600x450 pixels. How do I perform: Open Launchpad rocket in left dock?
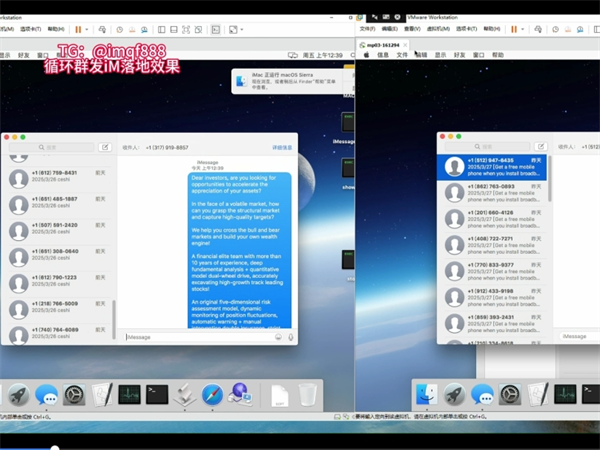point(19,395)
